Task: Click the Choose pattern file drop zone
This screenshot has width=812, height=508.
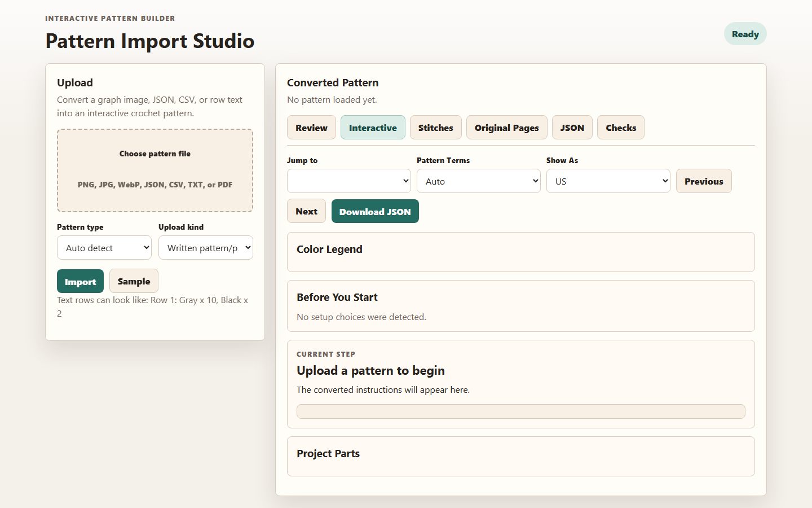Action: (x=155, y=170)
